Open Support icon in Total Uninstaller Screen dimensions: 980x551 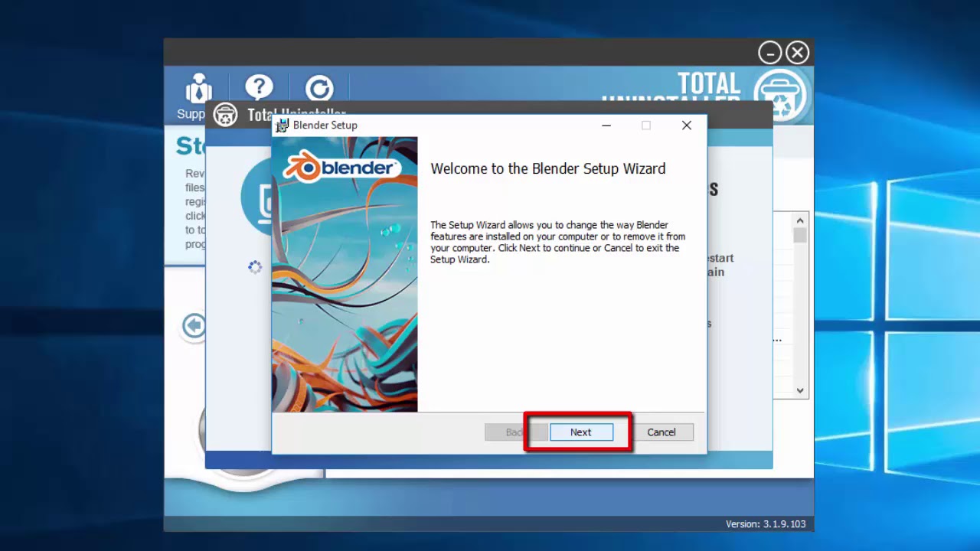pyautogui.click(x=199, y=90)
